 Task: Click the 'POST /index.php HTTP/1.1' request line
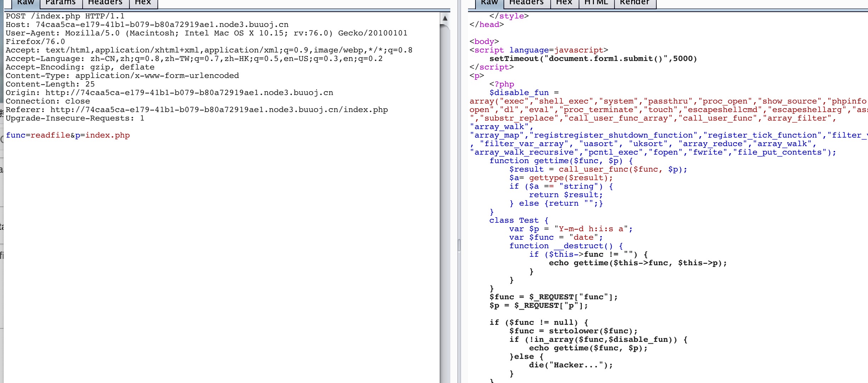click(65, 16)
